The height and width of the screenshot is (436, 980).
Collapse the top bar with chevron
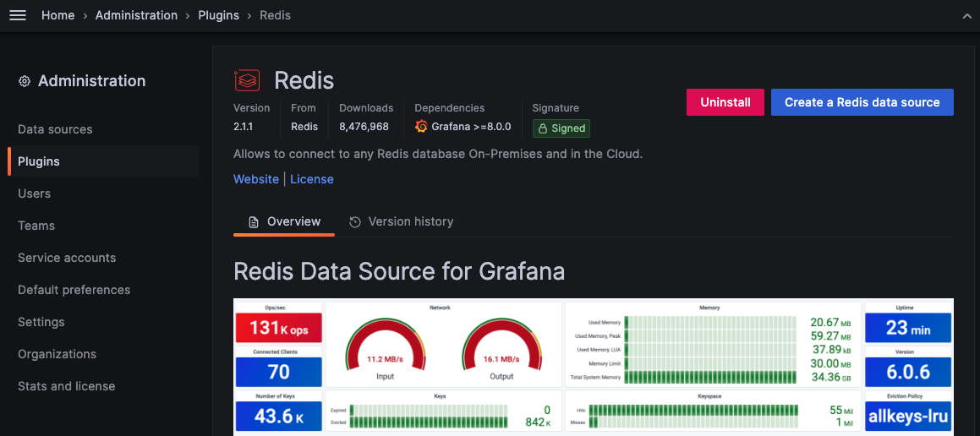[x=966, y=16]
